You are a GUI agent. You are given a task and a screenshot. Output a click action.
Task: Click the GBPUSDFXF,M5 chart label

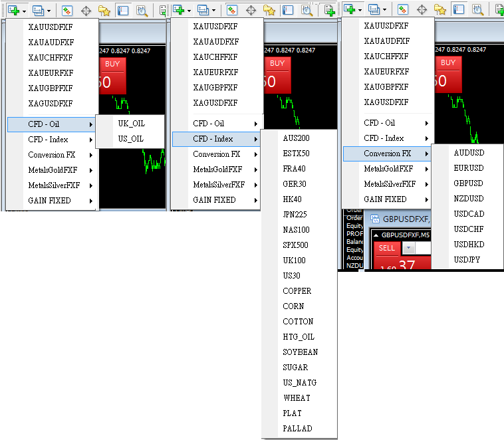coord(406,235)
